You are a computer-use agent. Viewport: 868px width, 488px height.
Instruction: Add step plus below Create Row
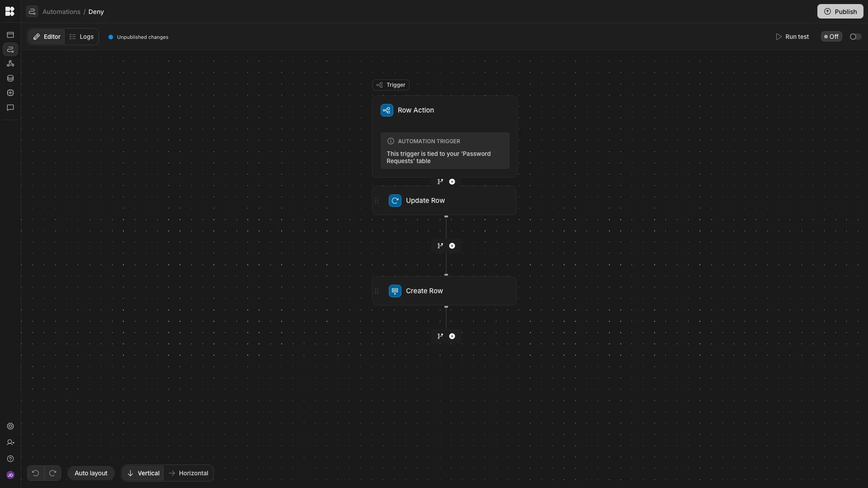tap(452, 336)
